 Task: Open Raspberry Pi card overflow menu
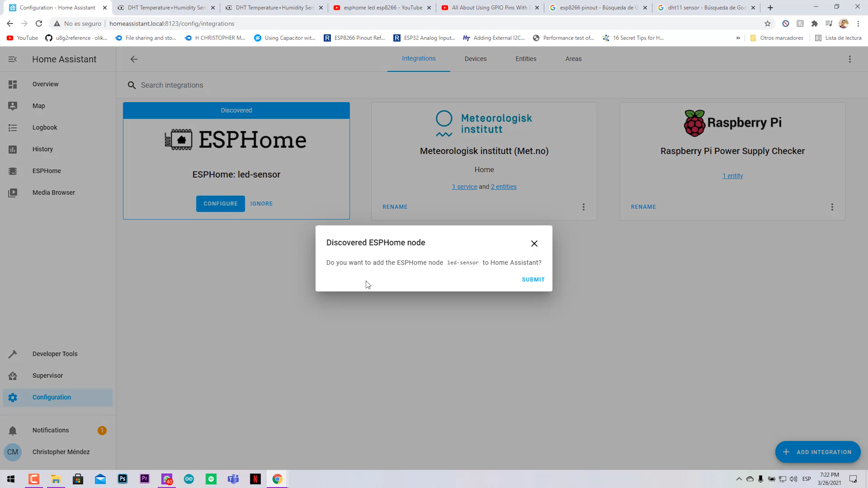[832, 207]
